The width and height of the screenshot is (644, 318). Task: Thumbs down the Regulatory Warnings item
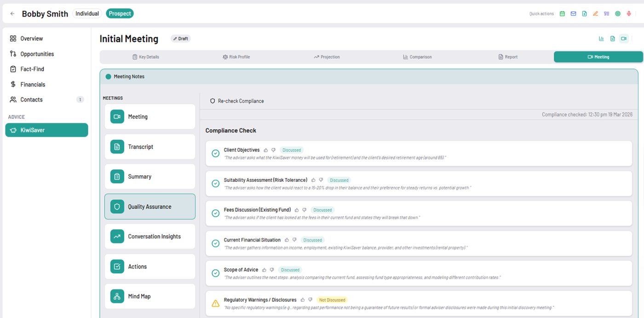(x=311, y=299)
